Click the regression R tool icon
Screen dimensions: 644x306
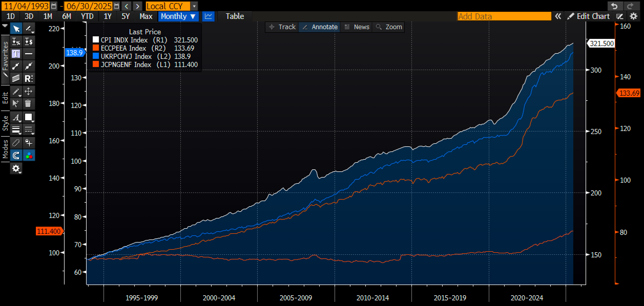[x=28, y=79]
